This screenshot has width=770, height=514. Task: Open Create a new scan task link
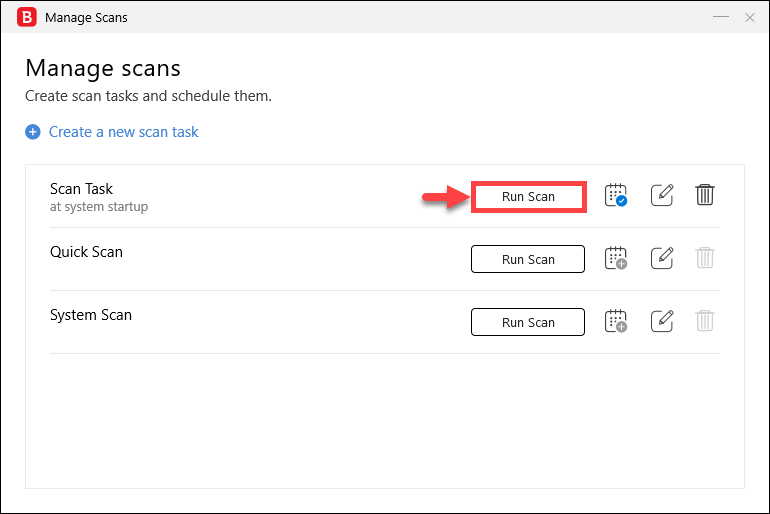click(x=124, y=132)
